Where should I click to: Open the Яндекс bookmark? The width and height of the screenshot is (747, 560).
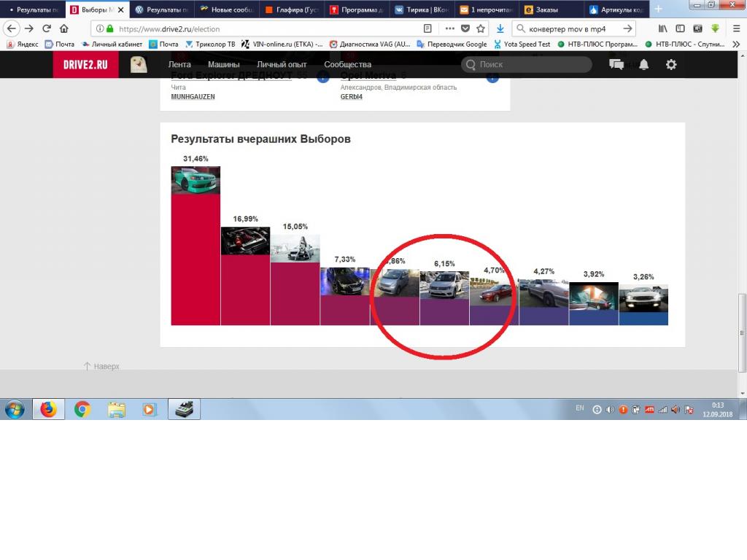pyautogui.click(x=23, y=44)
